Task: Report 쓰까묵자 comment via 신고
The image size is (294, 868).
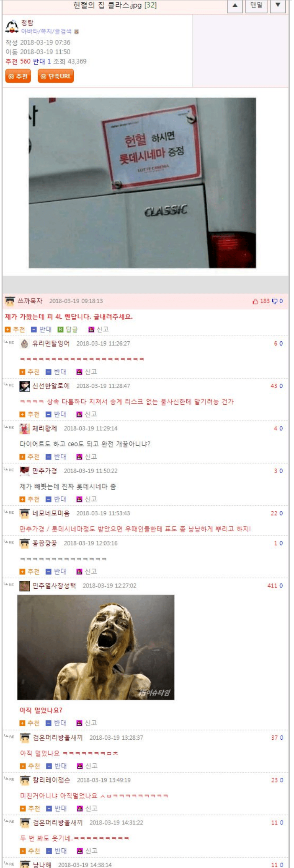Action: 98,330
